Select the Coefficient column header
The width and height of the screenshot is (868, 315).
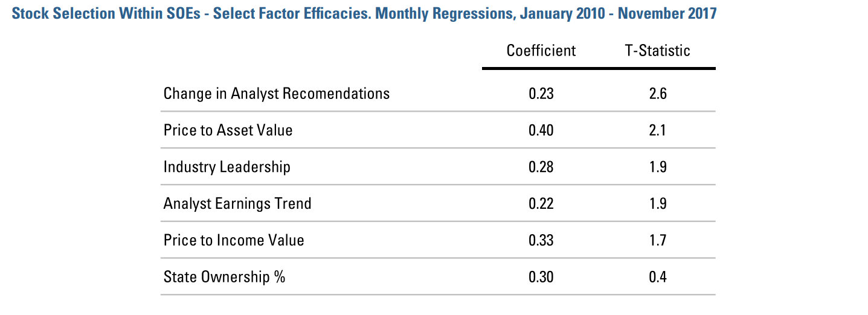(x=541, y=50)
